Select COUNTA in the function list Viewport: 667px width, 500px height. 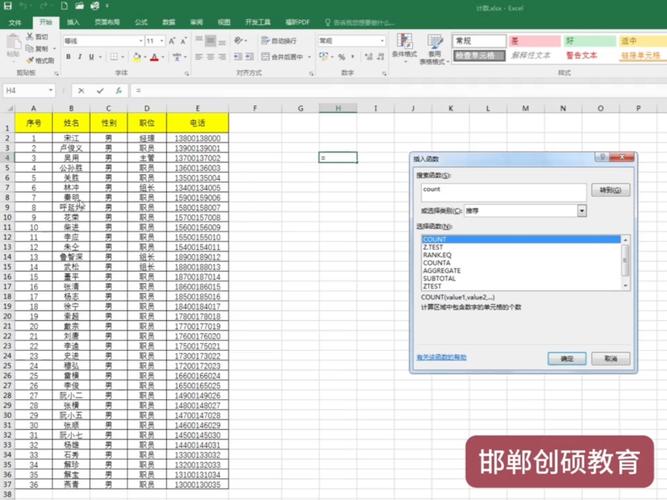coord(437,263)
